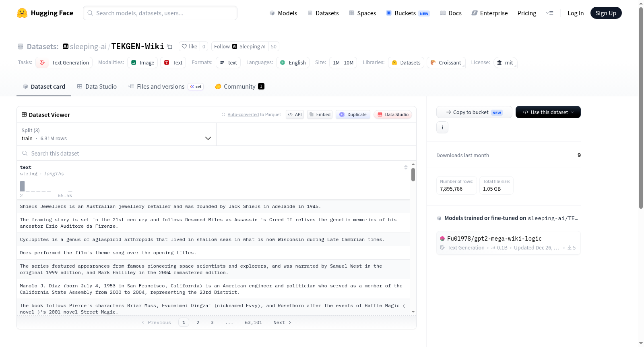
Task: Expand the Split train dropdown
Action: tap(117, 134)
